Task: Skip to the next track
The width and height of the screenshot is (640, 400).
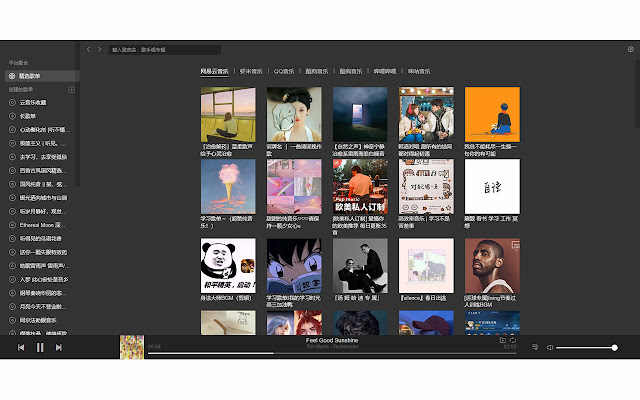Action: [x=59, y=347]
